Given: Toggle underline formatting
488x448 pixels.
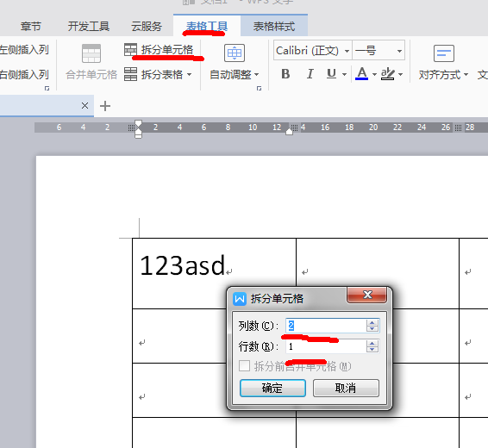Looking at the screenshot, I should [x=331, y=74].
